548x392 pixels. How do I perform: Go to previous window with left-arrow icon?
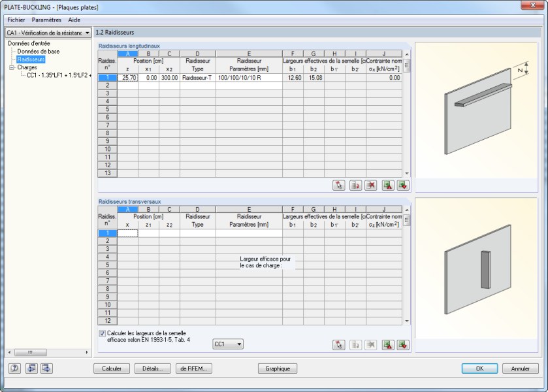coord(31,368)
